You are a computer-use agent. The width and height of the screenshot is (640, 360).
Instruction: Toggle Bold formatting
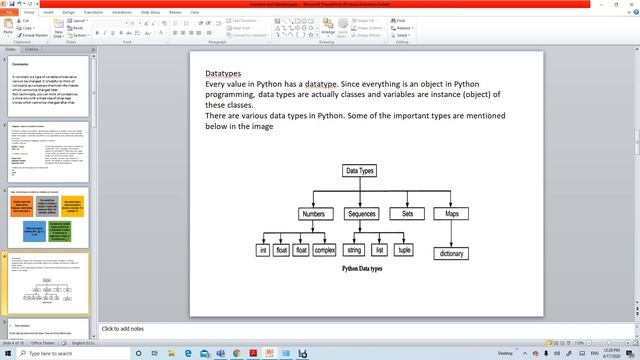click(x=97, y=33)
